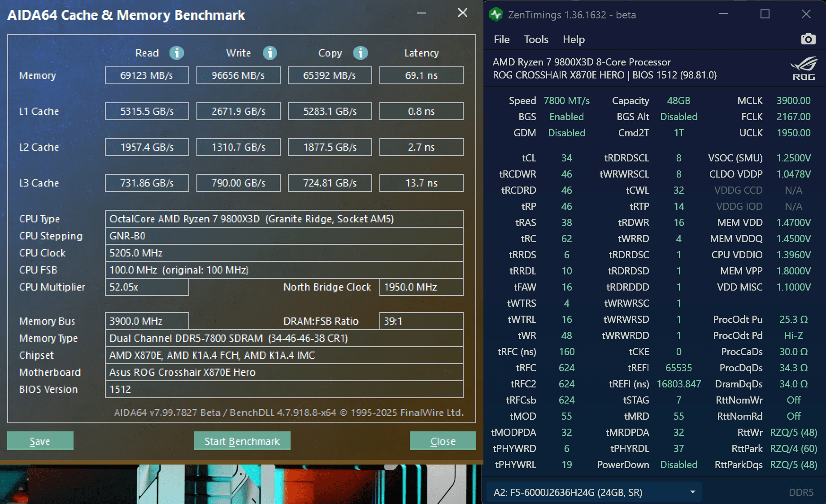Click the ZenTimings app icon in title bar

pyautogui.click(x=496, y=14)
